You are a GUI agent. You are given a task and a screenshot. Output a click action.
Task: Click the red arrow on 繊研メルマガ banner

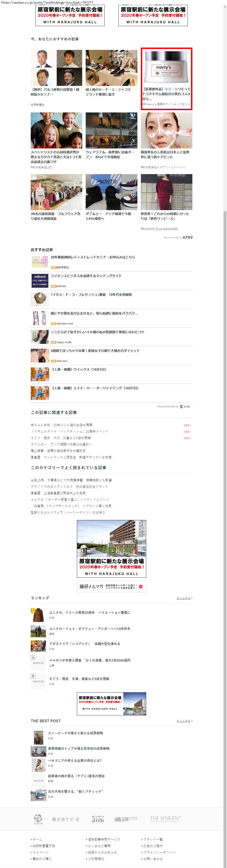point(140,587)
